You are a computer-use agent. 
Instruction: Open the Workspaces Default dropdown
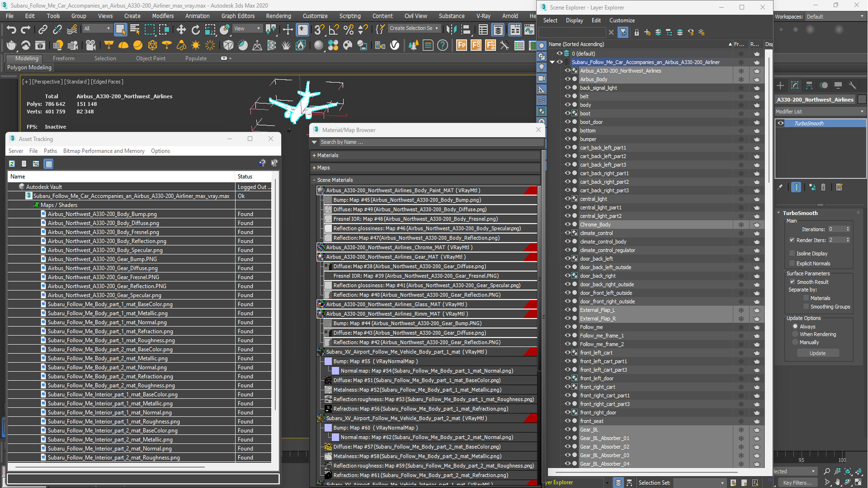click(835, 17)
